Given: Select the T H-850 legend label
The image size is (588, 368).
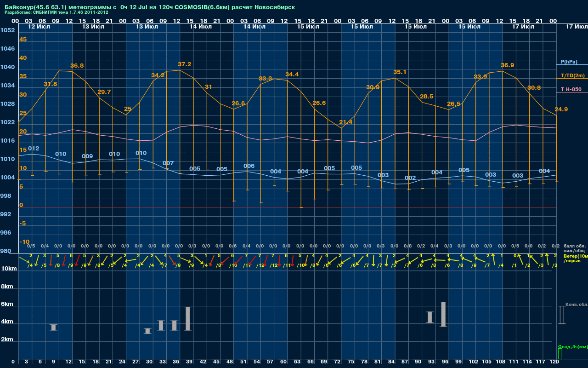Looking at the screenshot, I should [x=571, y=89].
